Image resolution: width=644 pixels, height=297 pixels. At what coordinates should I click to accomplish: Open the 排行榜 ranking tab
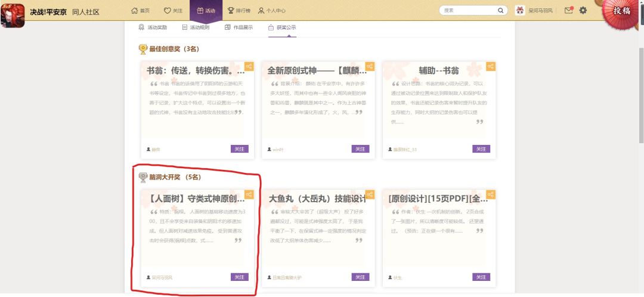[239, 11]
